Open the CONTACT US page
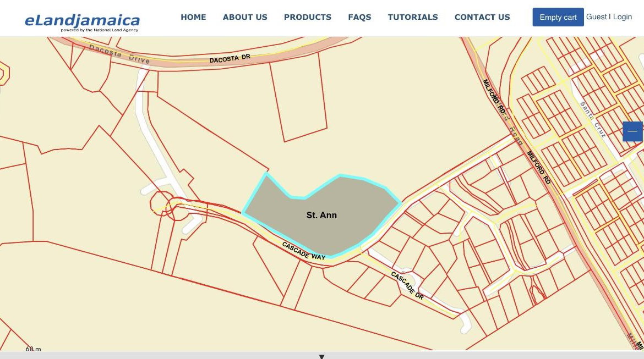 (x=482, y=17)
